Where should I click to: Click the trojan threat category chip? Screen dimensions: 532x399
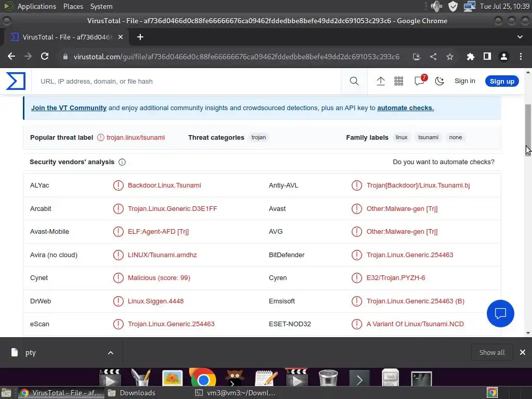[x=259, y=137]
